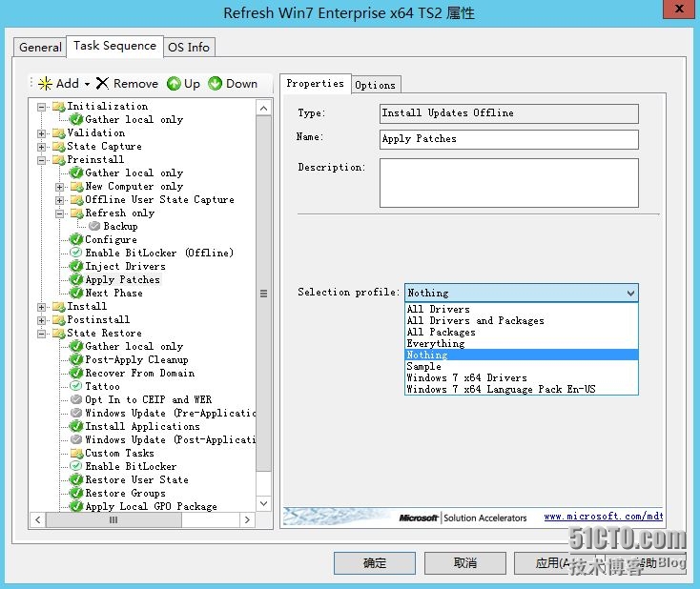Select the State Capture folder icon
This screenshot has height=589, width=700.
58,147
